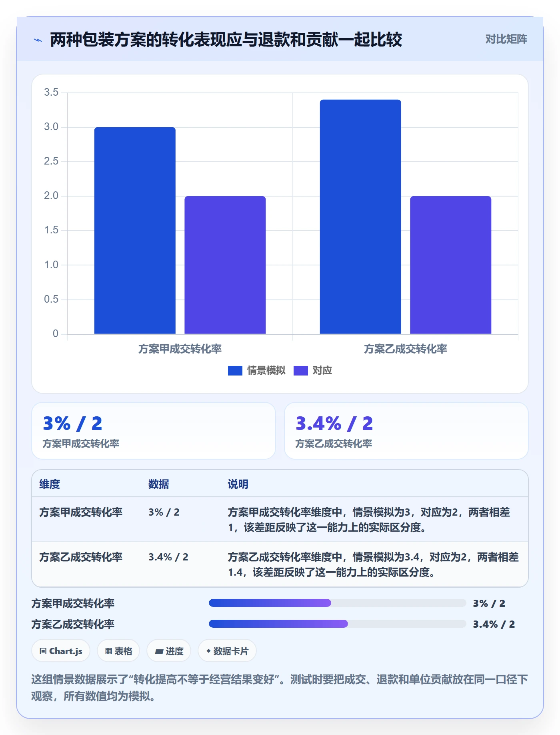Select the 3% / 2 data card value
560x735 pixels.
[x=73, y=424]
